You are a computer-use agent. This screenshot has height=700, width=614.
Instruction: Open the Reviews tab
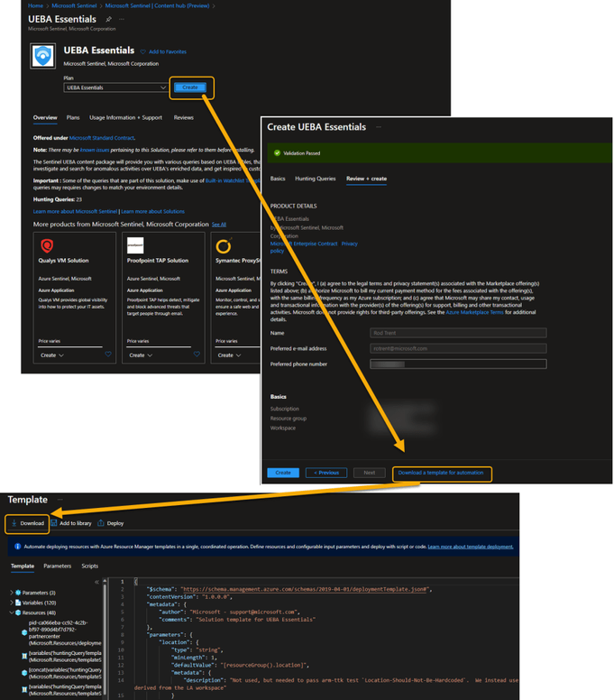click(x=183, y=118)
